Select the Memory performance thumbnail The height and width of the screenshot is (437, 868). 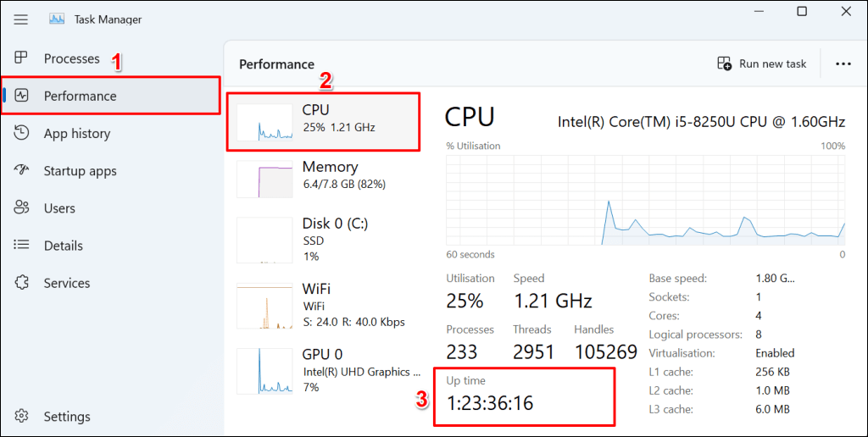tap(264, 179)
